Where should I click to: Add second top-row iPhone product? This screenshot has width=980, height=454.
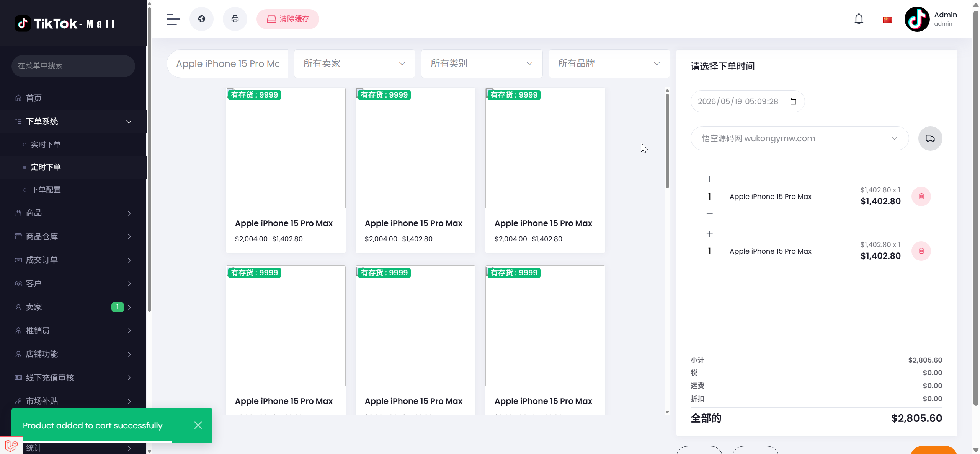[415, 170]
